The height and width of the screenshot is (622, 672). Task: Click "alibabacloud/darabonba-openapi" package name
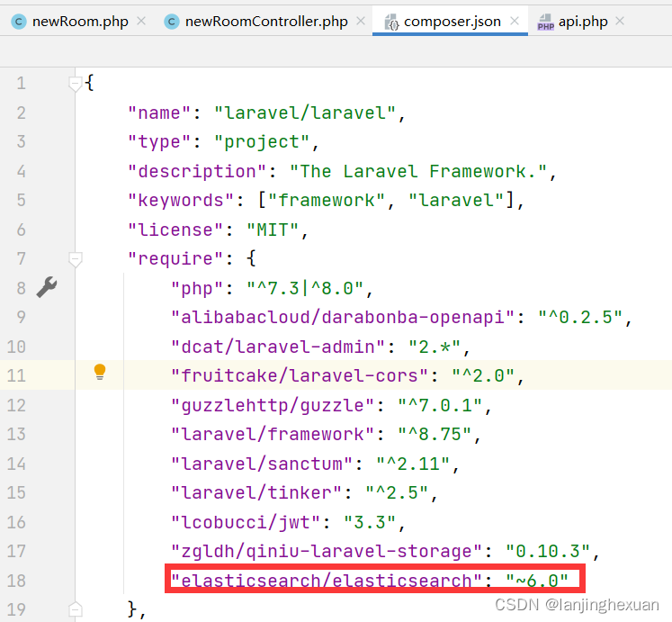point(343,318)
